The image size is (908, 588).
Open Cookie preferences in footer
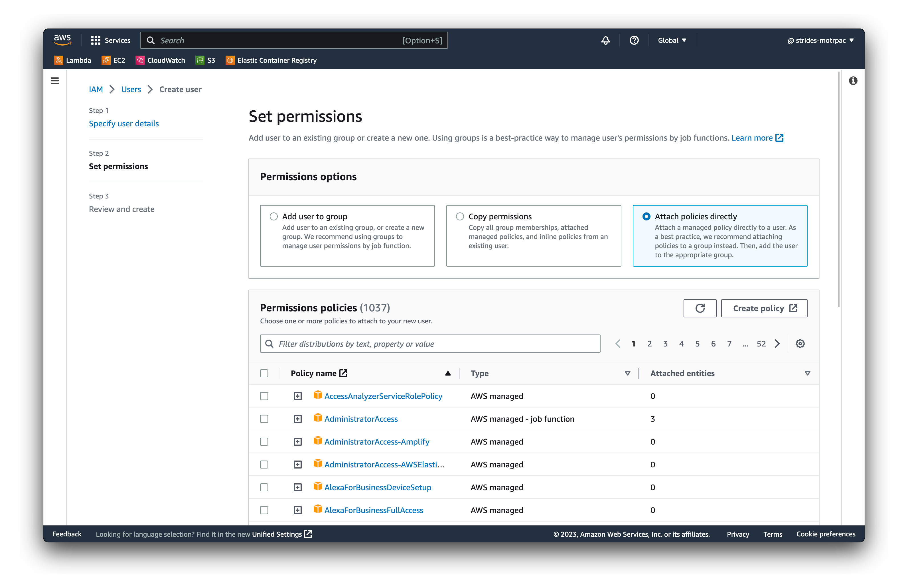point(826,534)
